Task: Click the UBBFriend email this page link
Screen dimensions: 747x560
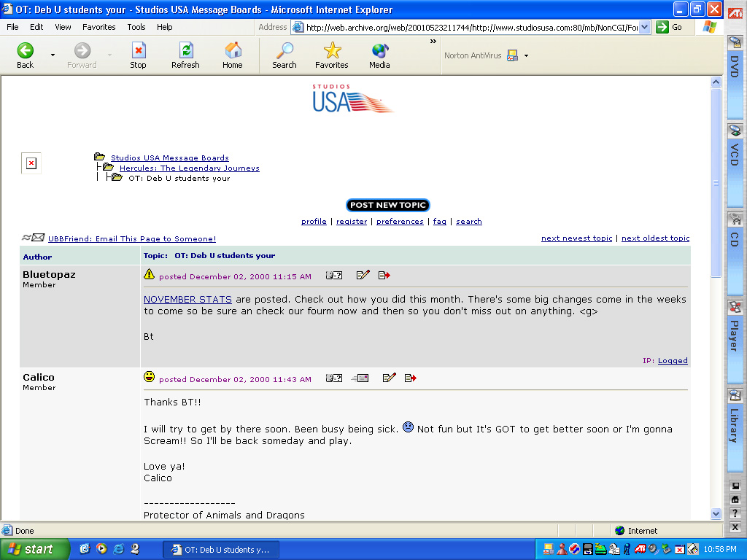Action: [132, 239]
